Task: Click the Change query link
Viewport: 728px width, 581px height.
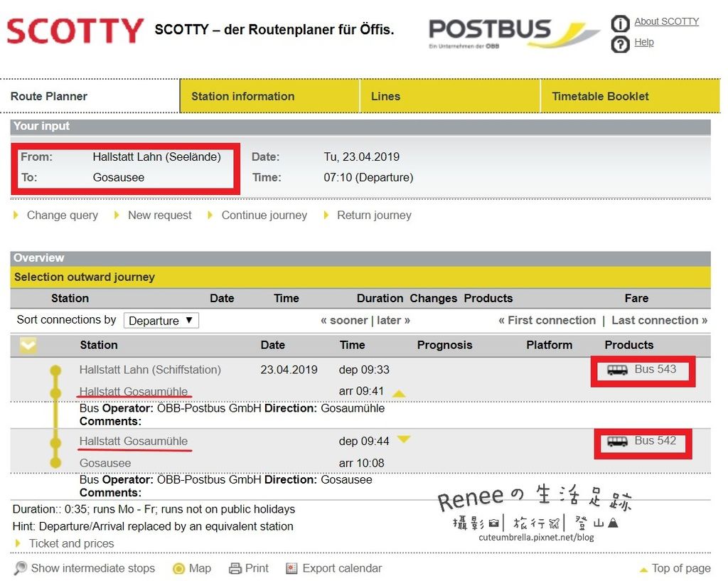Action: pyautogui.click(x=63, y=215)
